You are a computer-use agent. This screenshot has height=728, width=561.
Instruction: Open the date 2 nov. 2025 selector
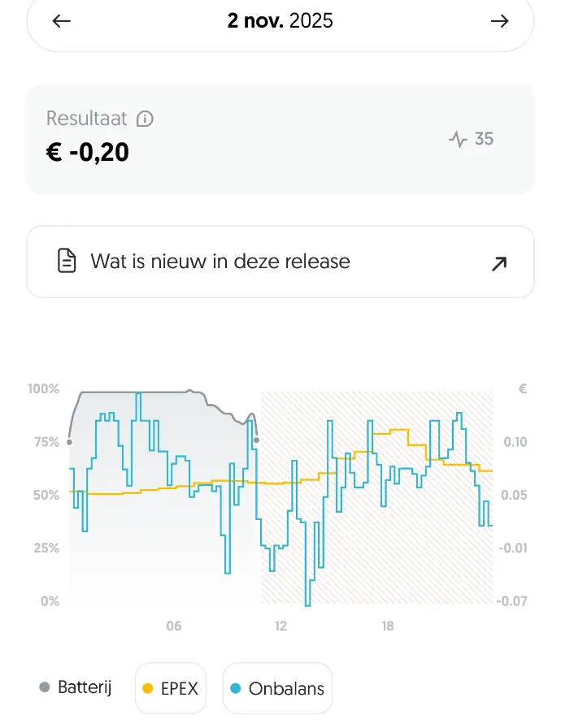coord(280,21)
